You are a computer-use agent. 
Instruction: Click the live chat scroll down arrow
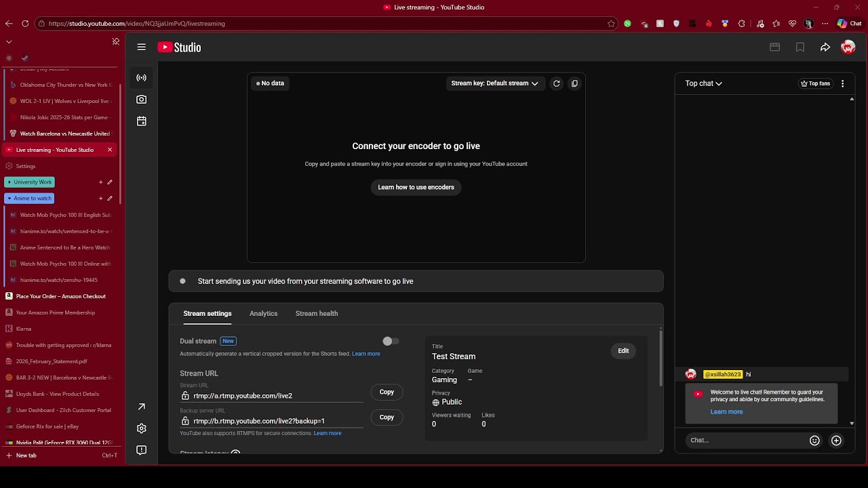tap(852, 423)
